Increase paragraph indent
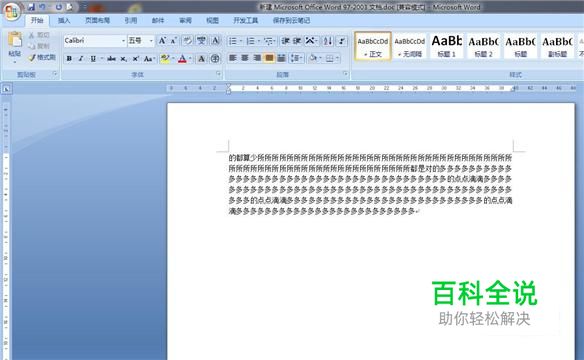 pyautogui.click(x=297, y=41)
